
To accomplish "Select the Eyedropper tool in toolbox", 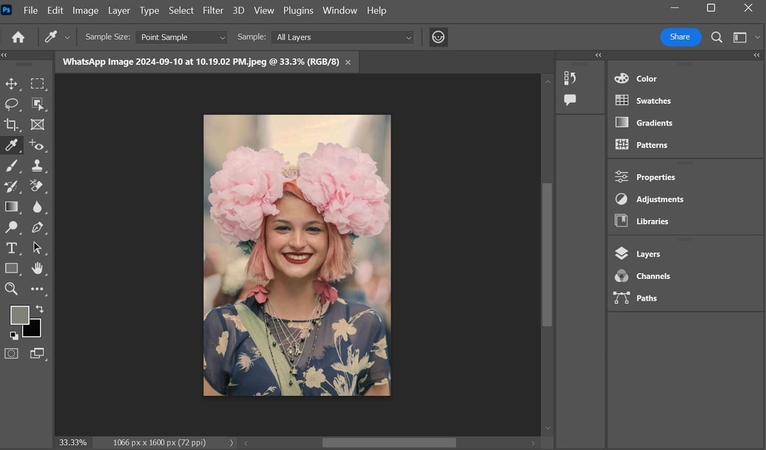I will point(11,145).
